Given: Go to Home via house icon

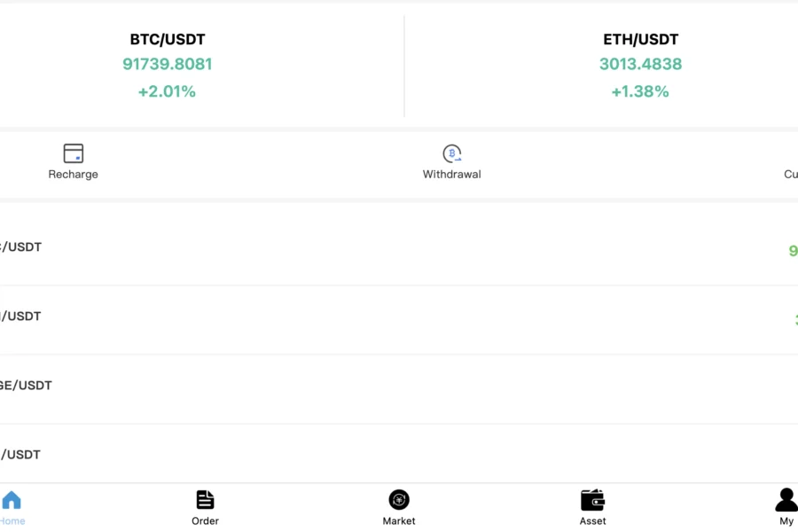Looking at the screenshot, I should (x=12, y=500).
